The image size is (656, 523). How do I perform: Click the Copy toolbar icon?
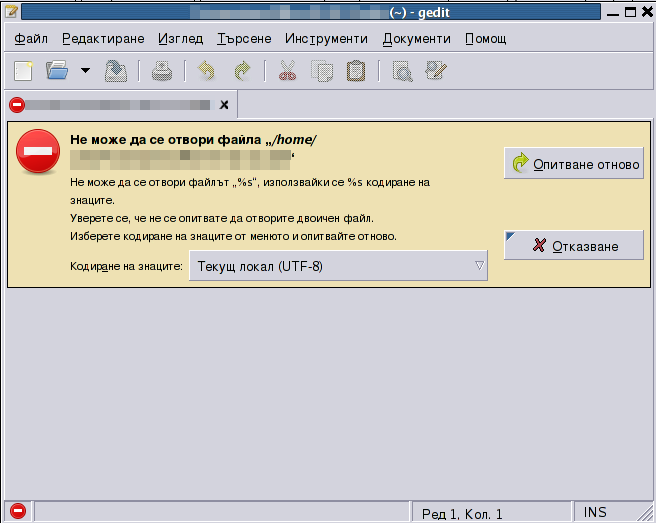point(322,71)
